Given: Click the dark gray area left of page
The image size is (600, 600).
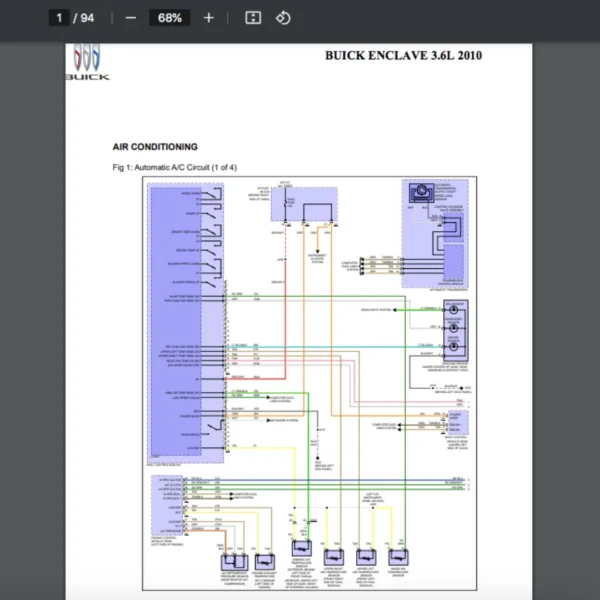Looking at the screenshot, I should (32, 300).
